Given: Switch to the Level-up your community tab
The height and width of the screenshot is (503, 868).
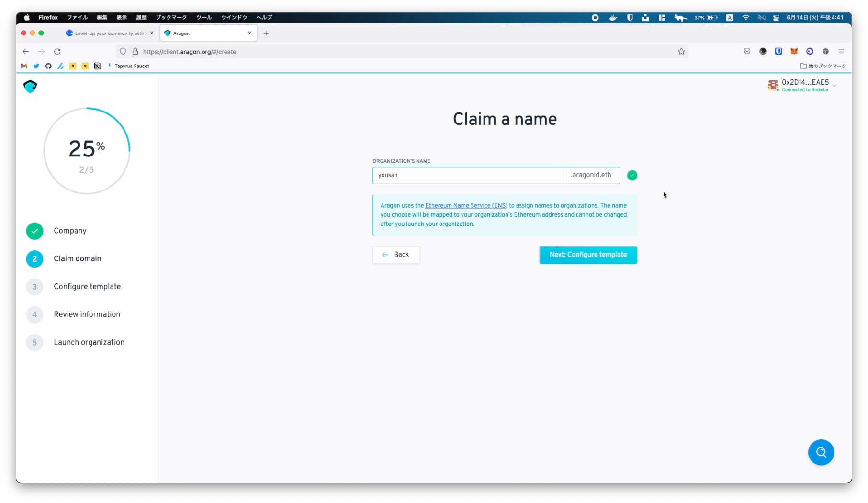Looking at the screenshot, I should pyautogui.click(x=109, y=34).
